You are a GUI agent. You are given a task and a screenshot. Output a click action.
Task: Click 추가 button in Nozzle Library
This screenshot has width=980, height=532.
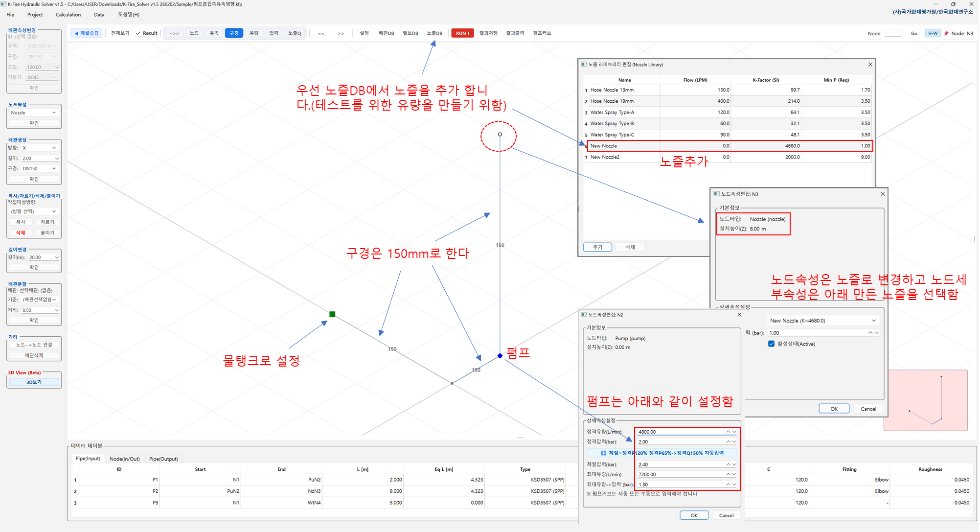[597, 247]
